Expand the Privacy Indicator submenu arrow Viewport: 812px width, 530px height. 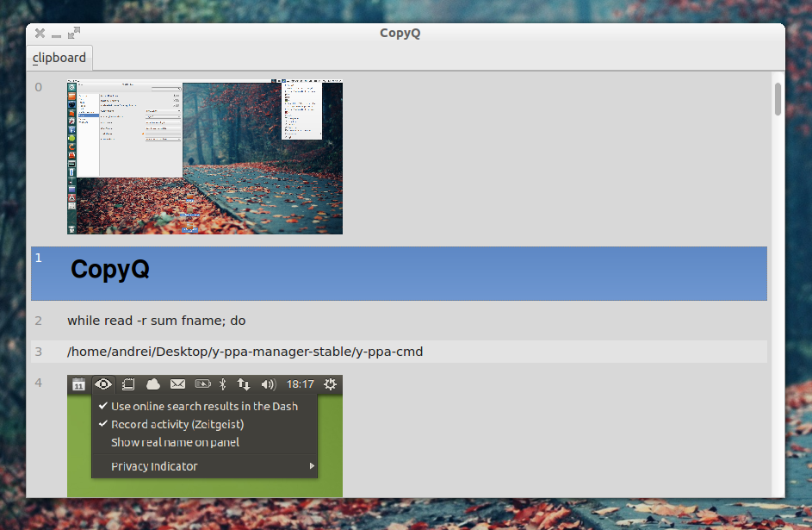pyautogui.click(x=312, y=466)
